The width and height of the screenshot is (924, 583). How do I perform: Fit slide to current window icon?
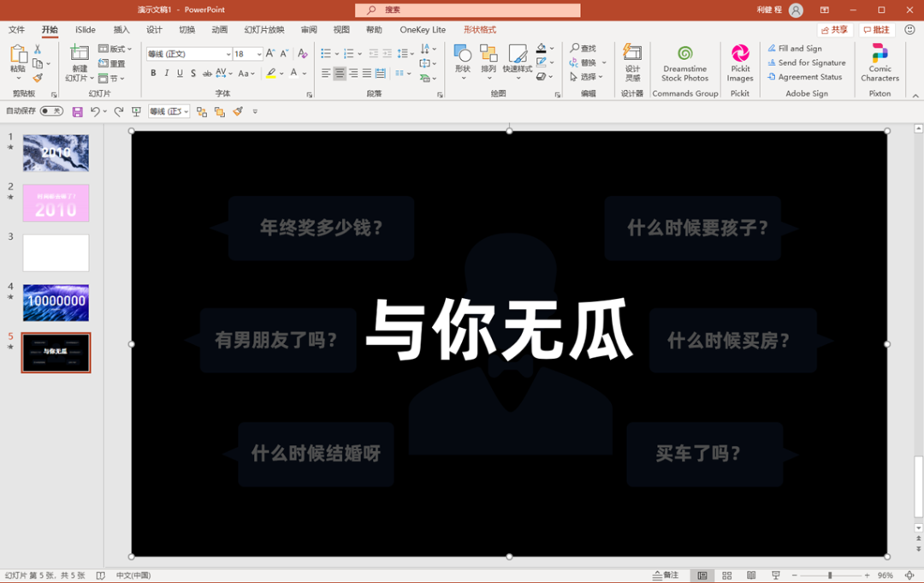[909, 575]
